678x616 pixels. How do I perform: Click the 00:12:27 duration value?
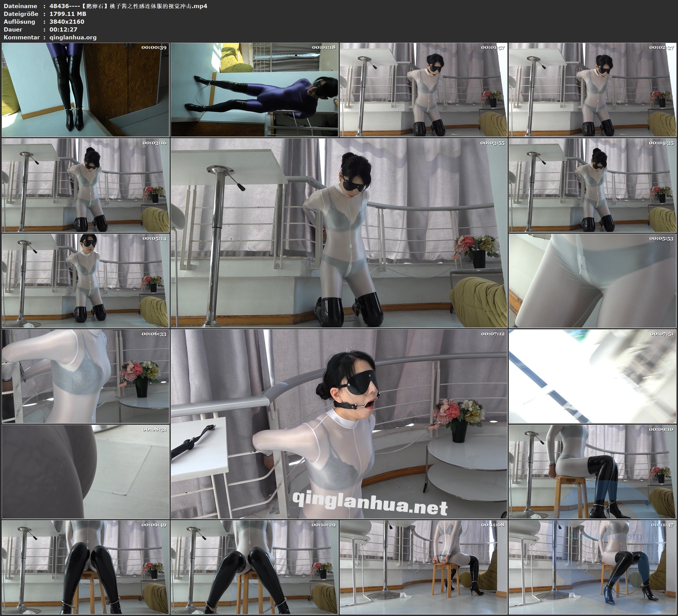[63, 29]
